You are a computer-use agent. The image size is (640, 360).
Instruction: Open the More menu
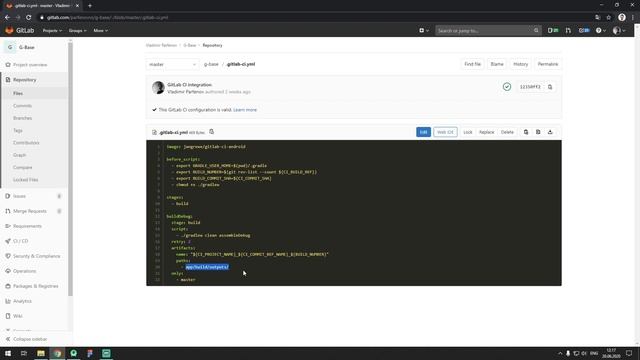click(x=100, y=31)
